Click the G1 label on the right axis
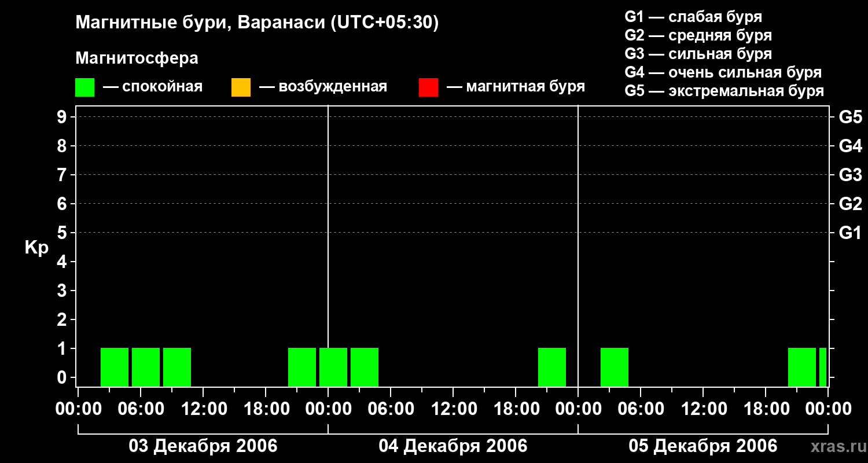 pyautogui.click(x=850, y=233)
